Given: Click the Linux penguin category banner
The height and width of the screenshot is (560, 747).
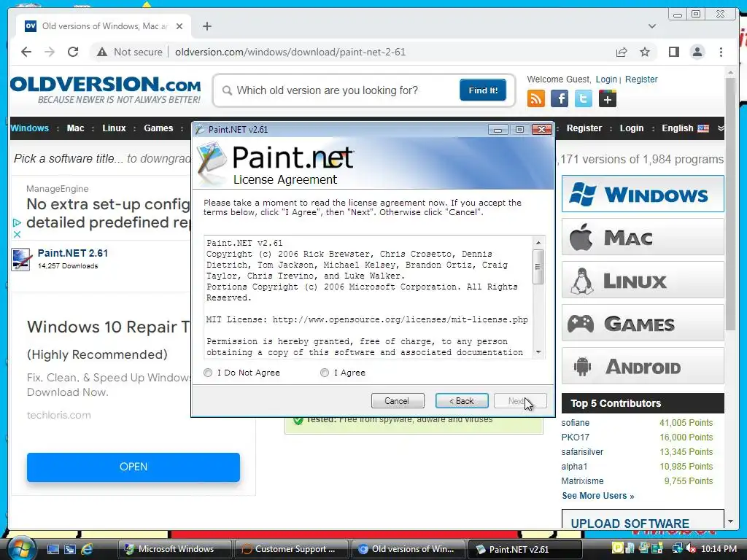Looking at the screenshot, I should [643, 280].
